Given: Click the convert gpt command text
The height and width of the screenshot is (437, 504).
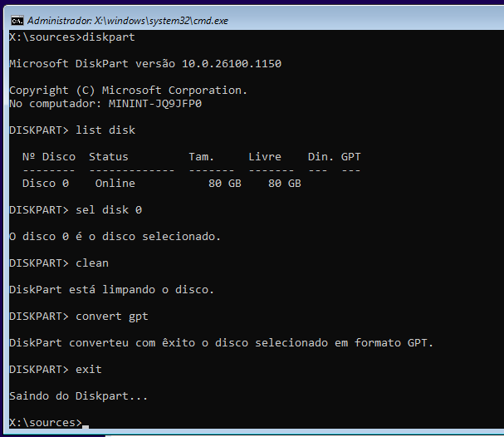Looking at the screenshot, I should 112,317.
